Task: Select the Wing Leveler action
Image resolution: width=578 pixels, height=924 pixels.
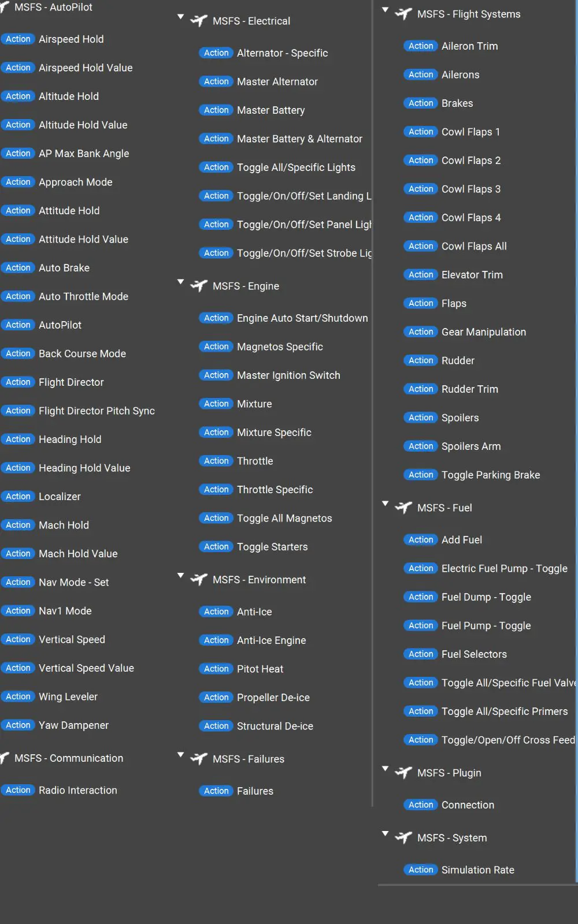Action: click(x=68, y=697)
